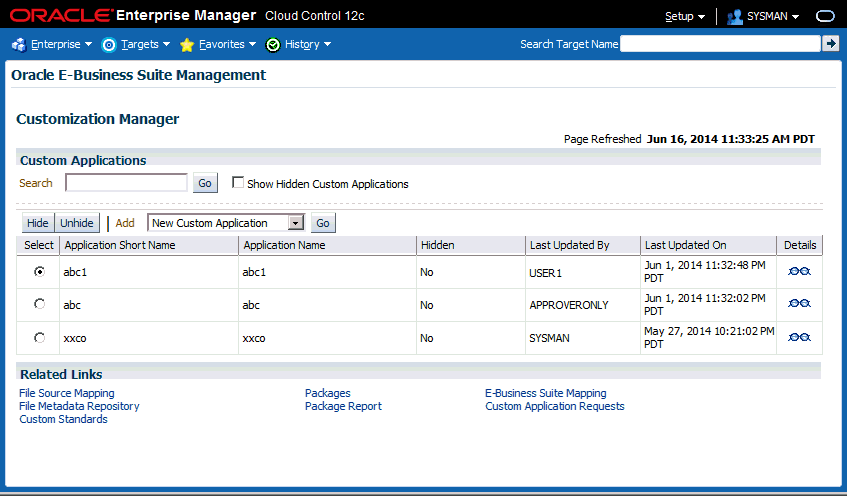This screenshot has height=496, width=847.
Task: Click the Last Updated On column header
Action: [708, 245]
